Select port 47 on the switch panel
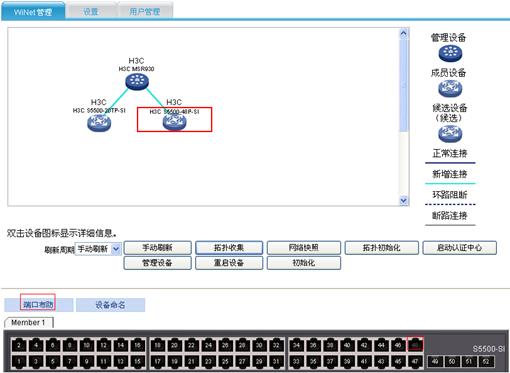Viewport: 510px width, 373px height. pyautogui.click(x=415, y=361)
